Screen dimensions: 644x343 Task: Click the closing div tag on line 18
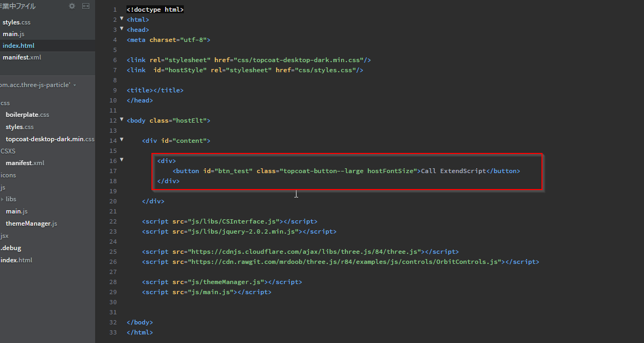[168, 181]
